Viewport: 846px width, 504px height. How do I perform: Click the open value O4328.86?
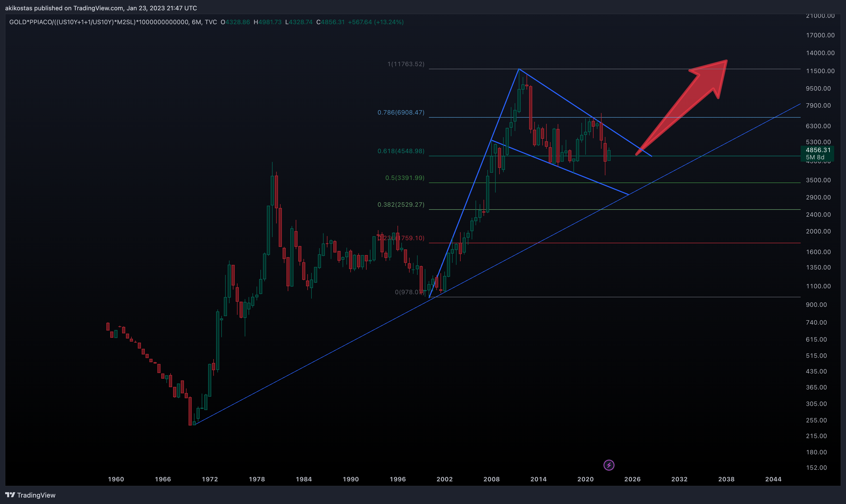(235, 22)
